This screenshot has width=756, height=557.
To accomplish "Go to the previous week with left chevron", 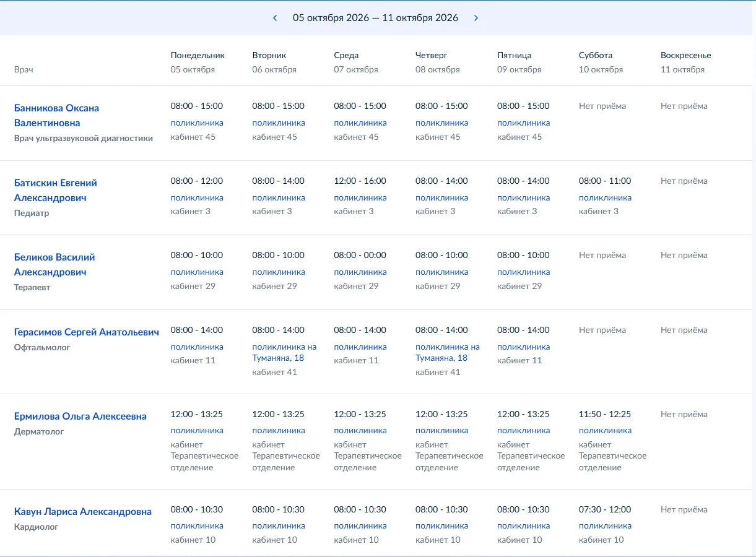I will tap(275, 18).
